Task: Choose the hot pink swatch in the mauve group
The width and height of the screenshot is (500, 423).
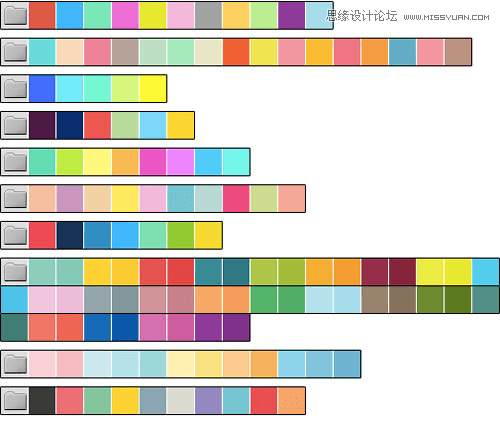Action: click(x=236, y=199)
